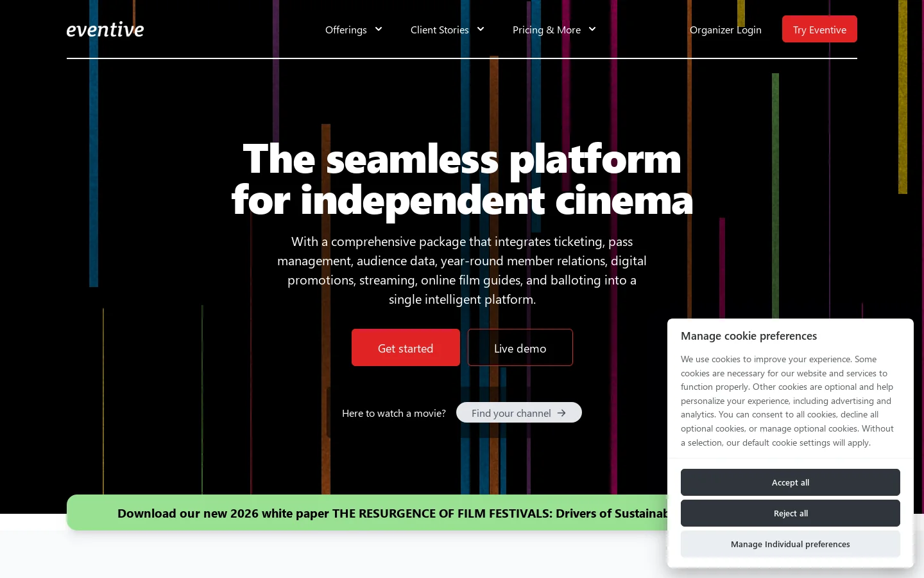Reject all cookies
This screenshot has height=578, width=924.
point(791,513)
